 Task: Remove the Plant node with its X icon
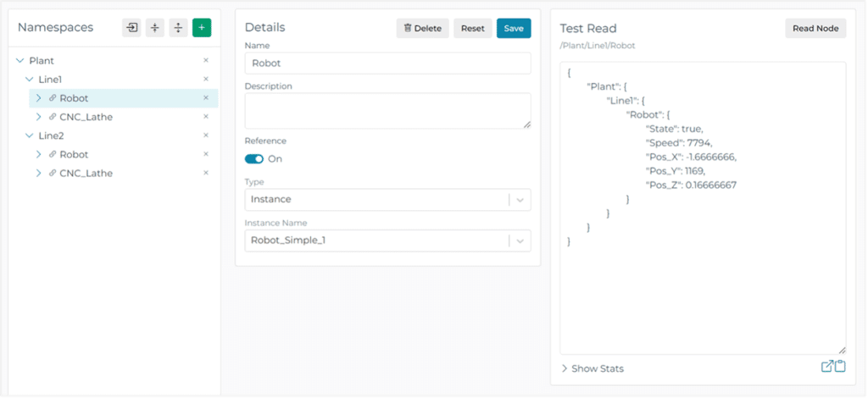[205, 61]
